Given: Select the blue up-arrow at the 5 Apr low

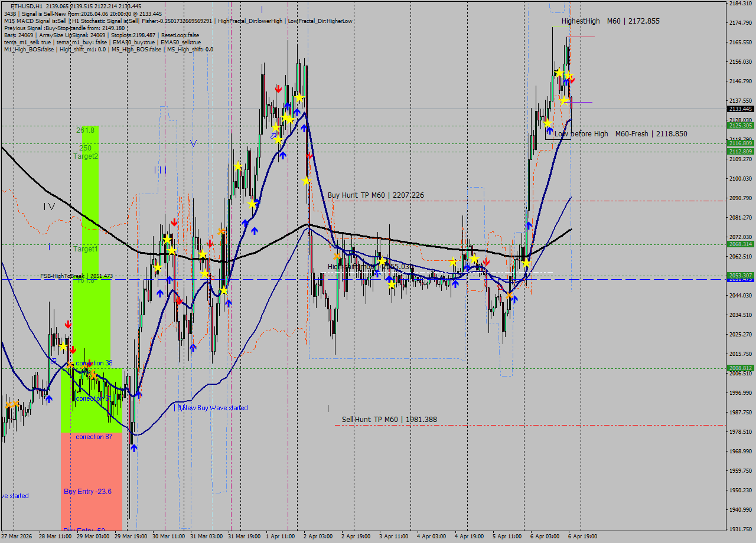Looking at the screenshot, I should click(514, 298).
